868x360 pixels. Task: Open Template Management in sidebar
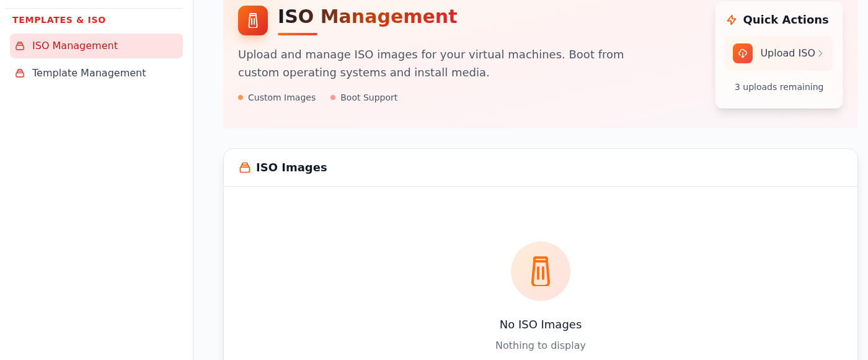(x=96, y=73)
